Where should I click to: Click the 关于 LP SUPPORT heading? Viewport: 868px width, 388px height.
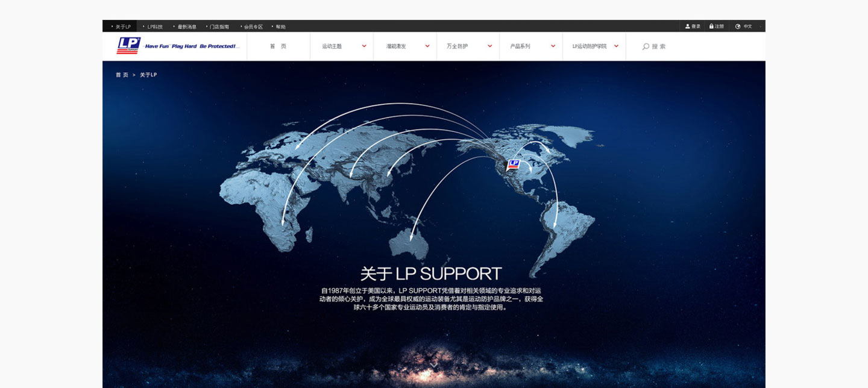tap(431, 274)
